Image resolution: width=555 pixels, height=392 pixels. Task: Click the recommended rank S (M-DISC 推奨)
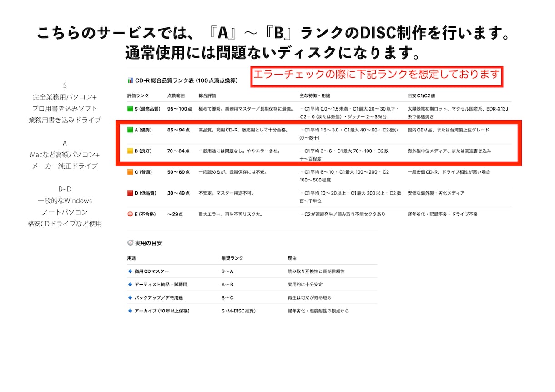coord(239,311)
